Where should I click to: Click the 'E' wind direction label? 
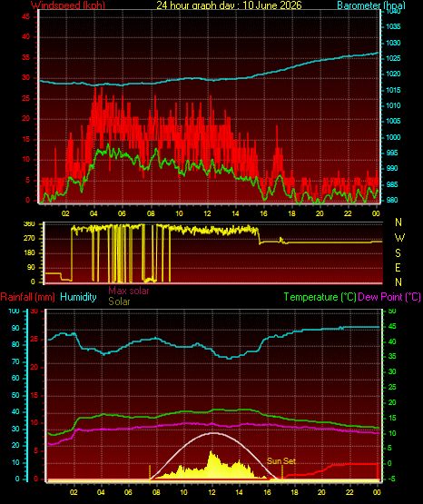coord(398,267)
